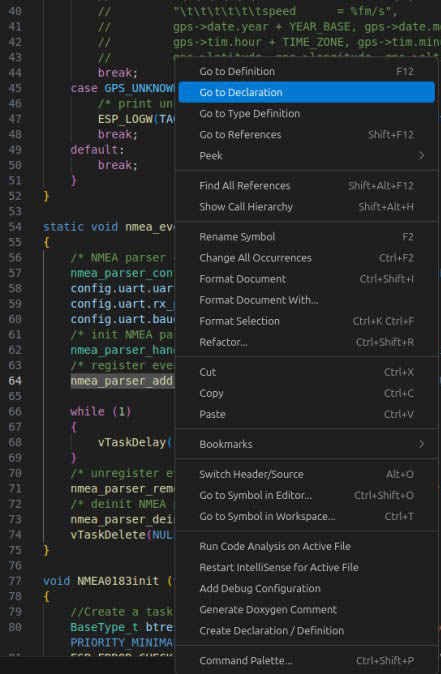
Task: Choose Format Document With...
Action: click(306, 300)
